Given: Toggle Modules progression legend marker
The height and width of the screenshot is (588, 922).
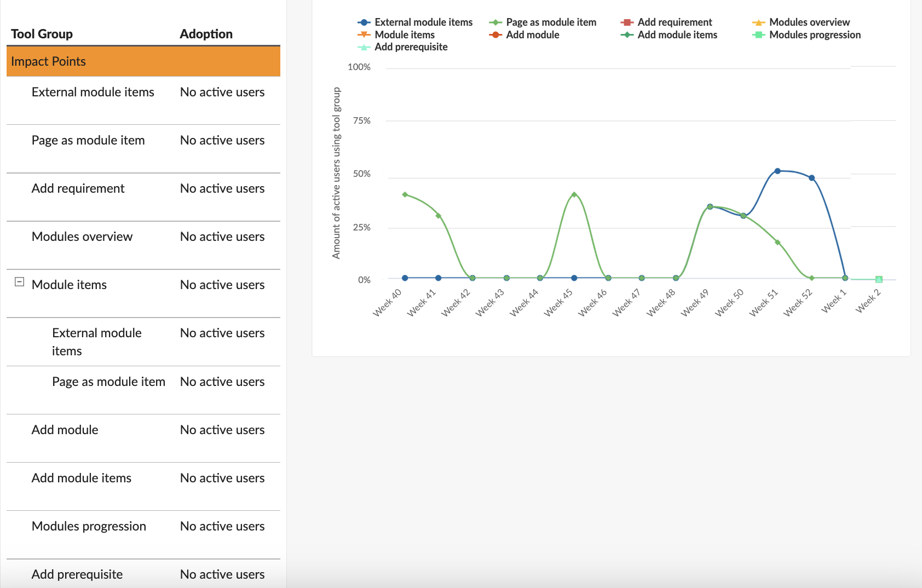Looking at the screenshot, I should [x=758, y=35].
